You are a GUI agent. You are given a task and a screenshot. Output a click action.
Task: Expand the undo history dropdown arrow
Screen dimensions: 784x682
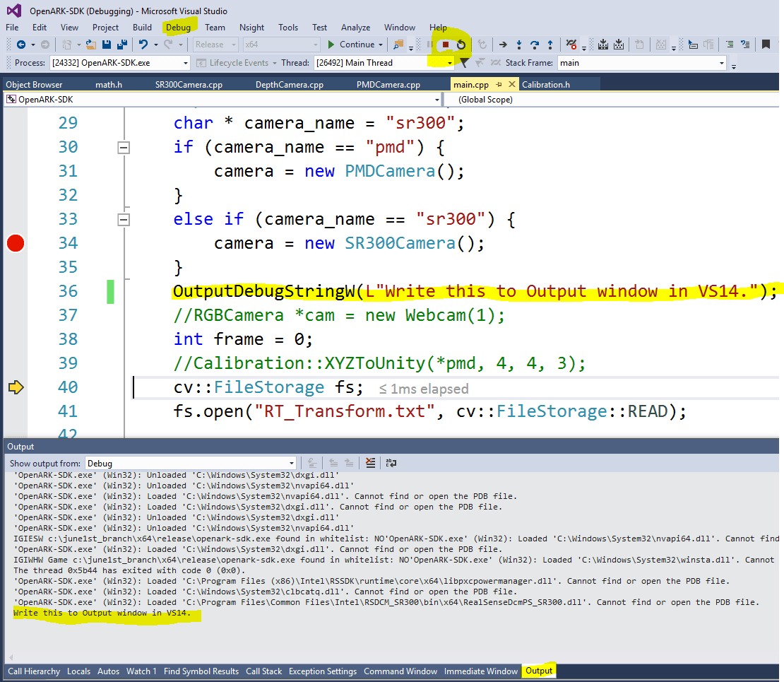pos(156,45)
